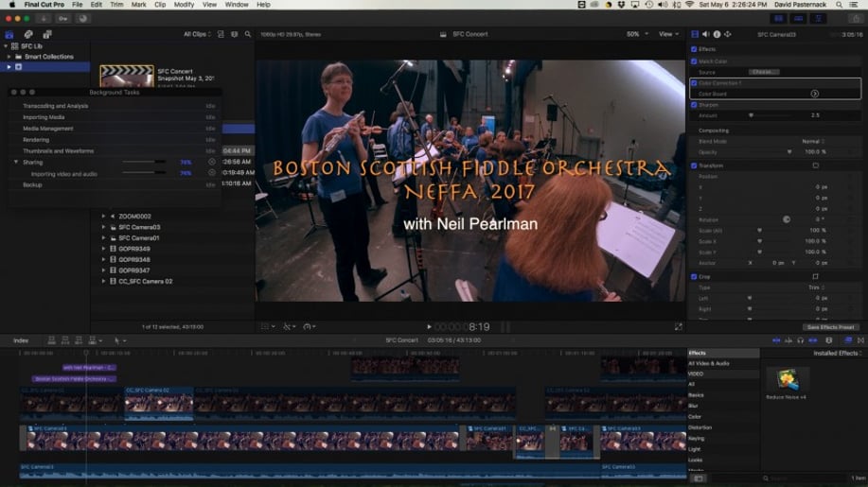Click the Crop on-screen control icon
The image size is (868, 487).
[815, 276]
